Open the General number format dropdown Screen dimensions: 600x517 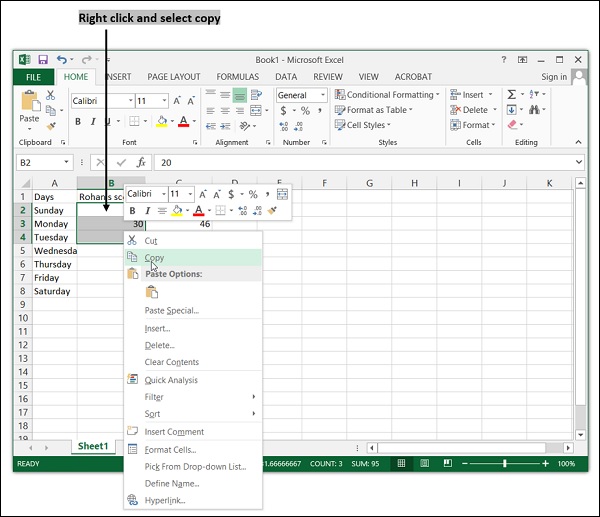[x=322, y=96]
